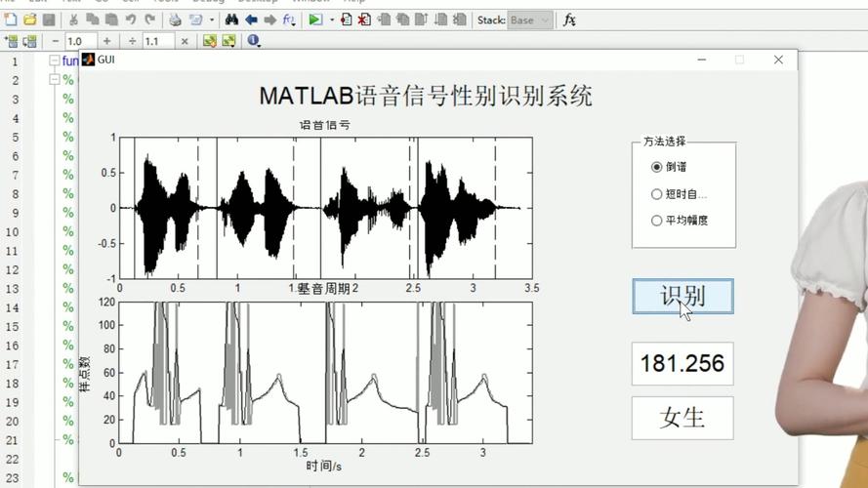
Task: Open the large fx function browser
Action: tap(569, 20)
